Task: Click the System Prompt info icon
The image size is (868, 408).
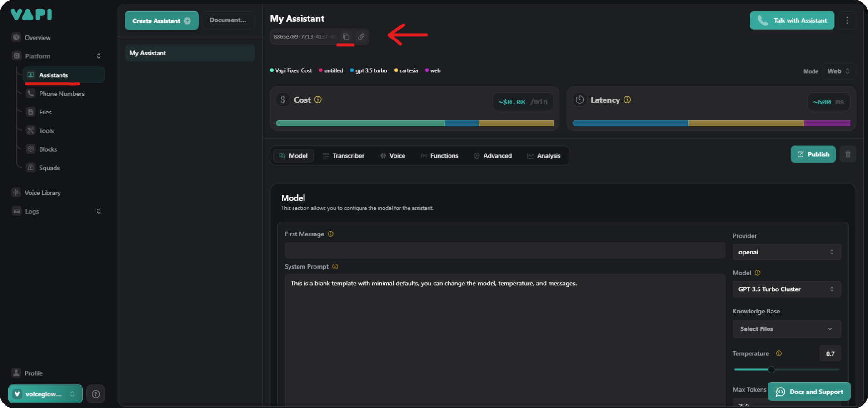Action: [x=335, y=267]
